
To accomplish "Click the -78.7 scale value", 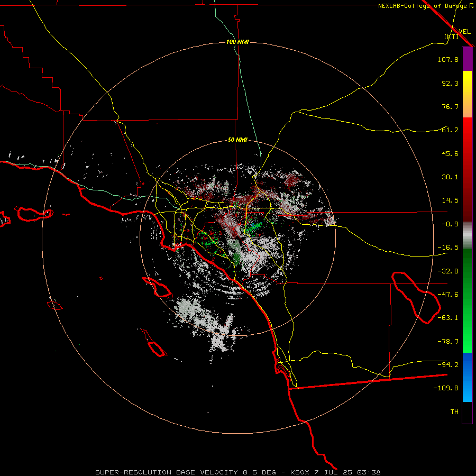I will pyautogui.click(x=448, y=342).
